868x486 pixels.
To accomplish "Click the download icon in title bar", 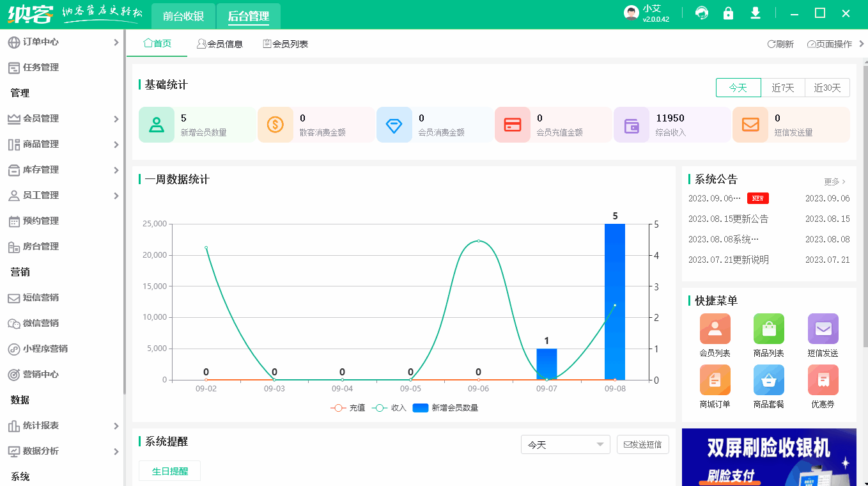I will [x=755, y=13].
